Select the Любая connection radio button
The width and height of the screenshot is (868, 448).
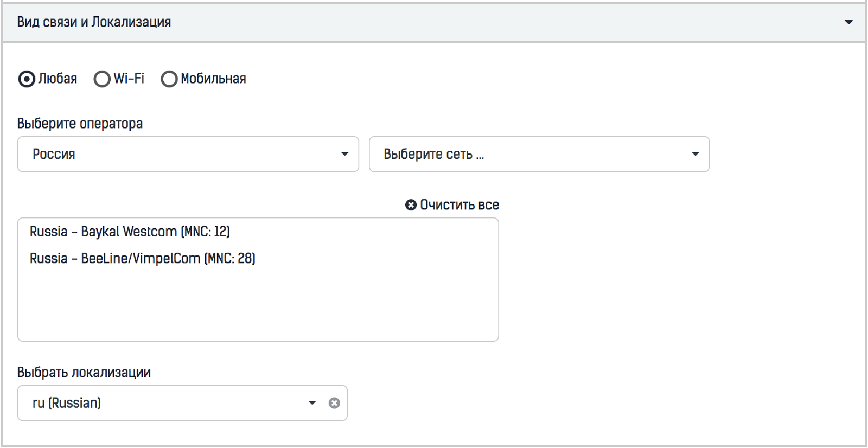click(26, 79)
